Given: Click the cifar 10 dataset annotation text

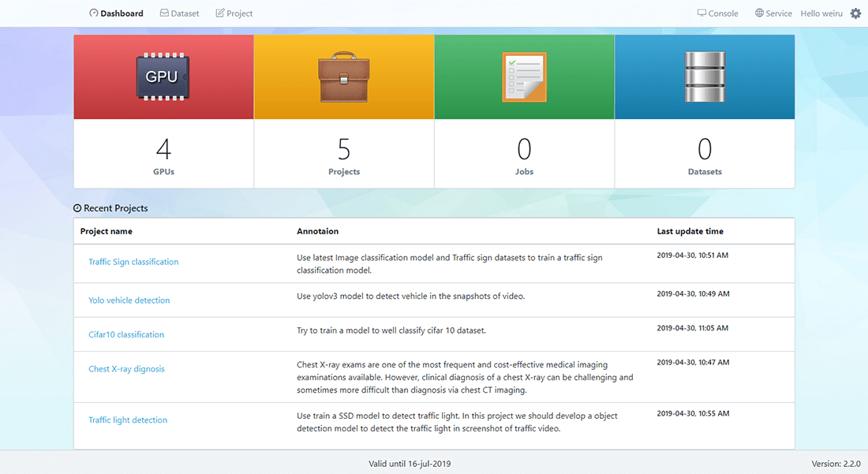Looking at the screenshot, I should tap(391, 330).
